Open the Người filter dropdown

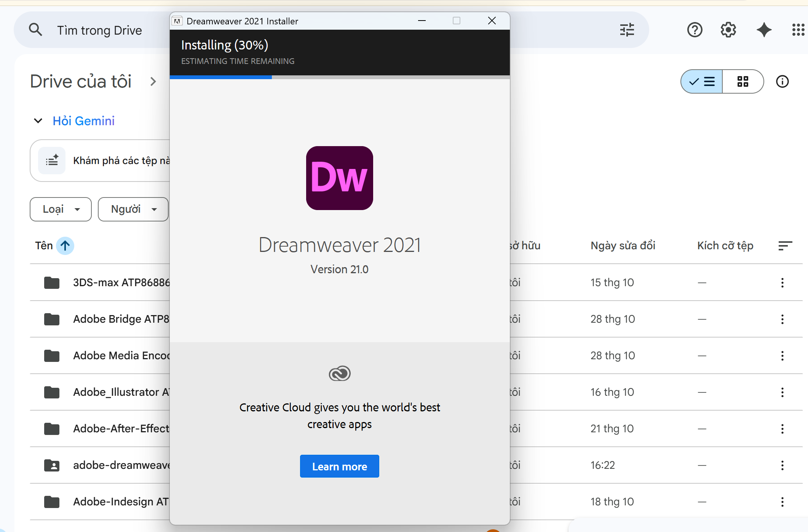(x=133, y=209)
